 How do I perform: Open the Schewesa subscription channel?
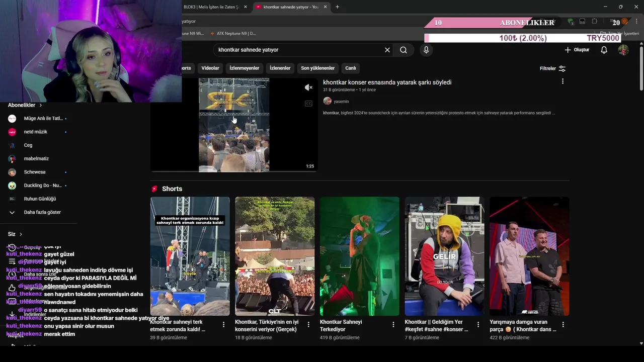(x=38, y=172)
